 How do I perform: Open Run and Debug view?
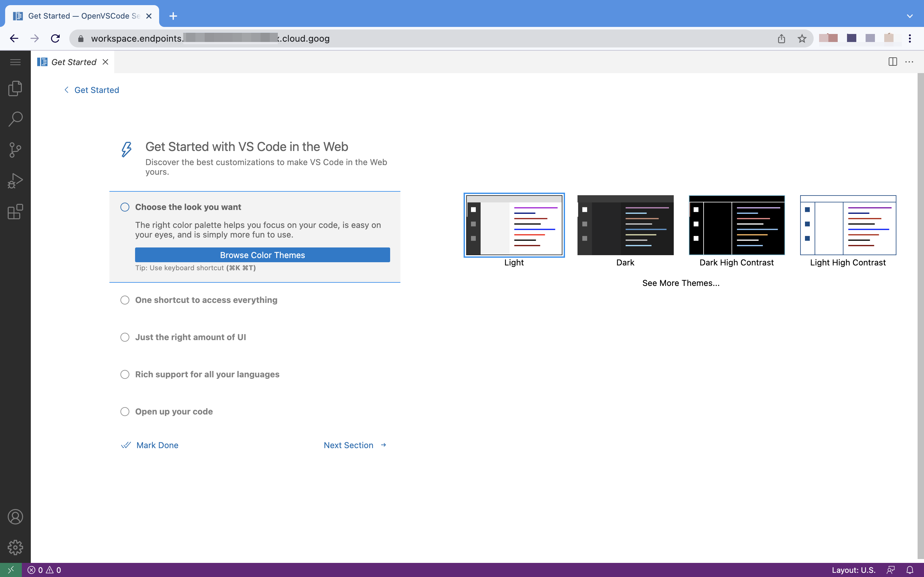tap(15, 181)
